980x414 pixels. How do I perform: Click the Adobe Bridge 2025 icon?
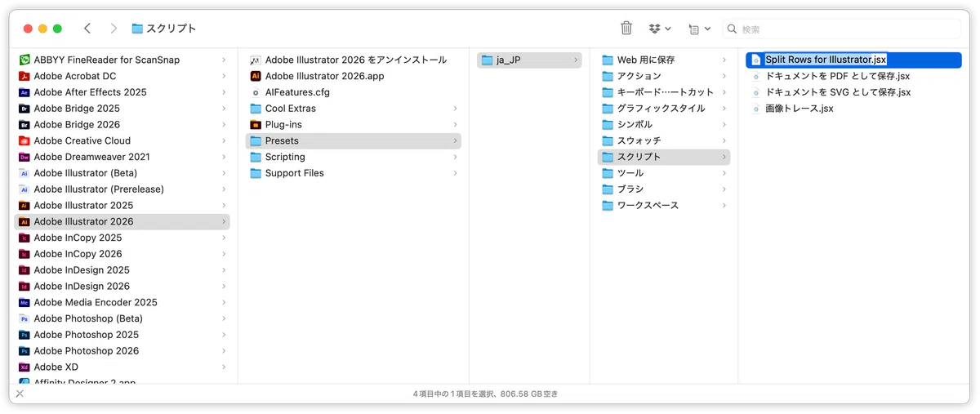(x=24, y=109)
